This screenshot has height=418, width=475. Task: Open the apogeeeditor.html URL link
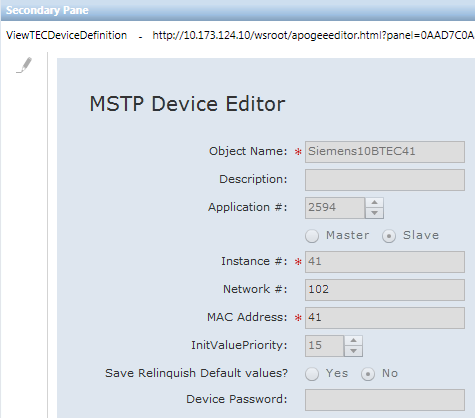point(313,35)
